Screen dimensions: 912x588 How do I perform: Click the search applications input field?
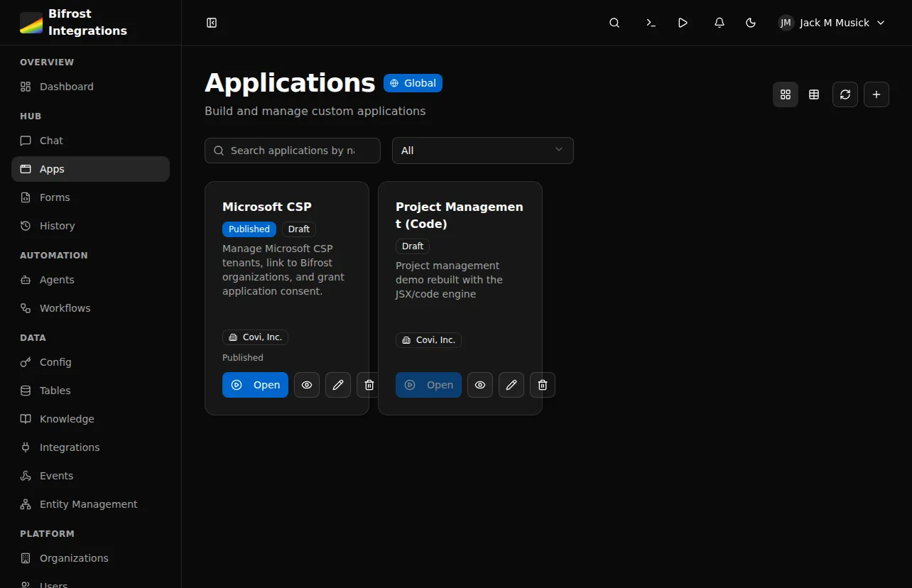click(292, 150)
